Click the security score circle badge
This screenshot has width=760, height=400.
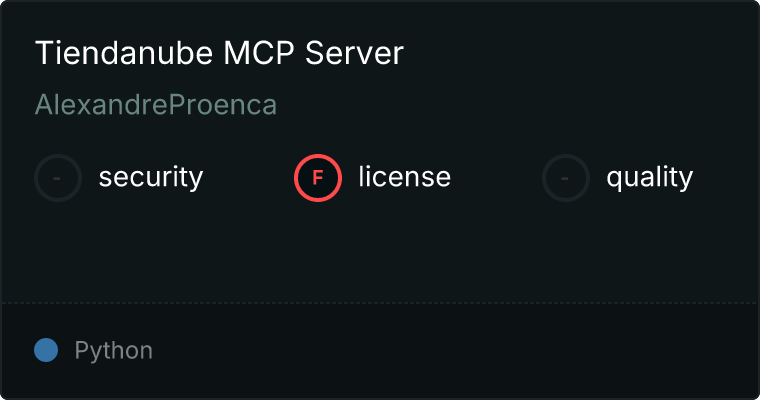pyautogui.click(x=58, y=178)
